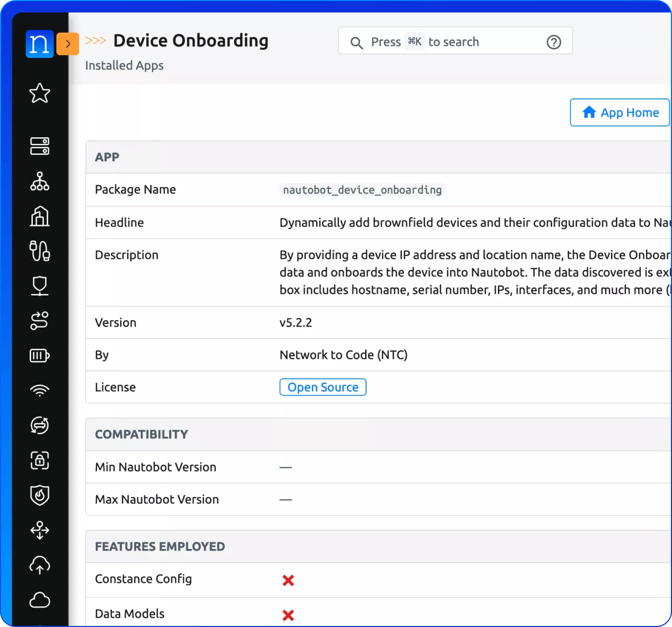Select the flame shield firewall icon

pos(40,495)
